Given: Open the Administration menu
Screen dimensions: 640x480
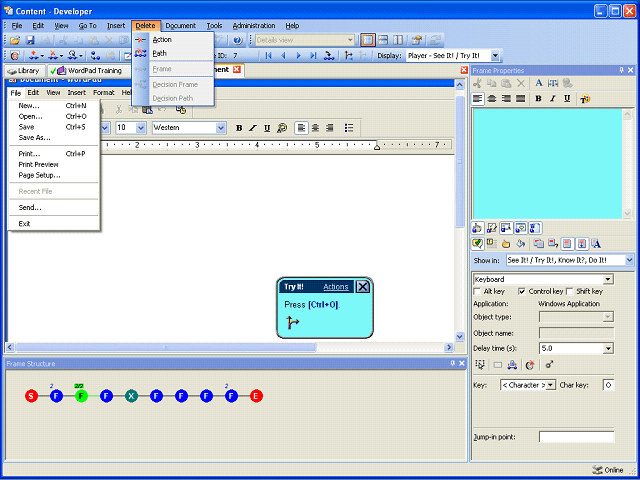Looking at the screenshot, I should point(254,26).
